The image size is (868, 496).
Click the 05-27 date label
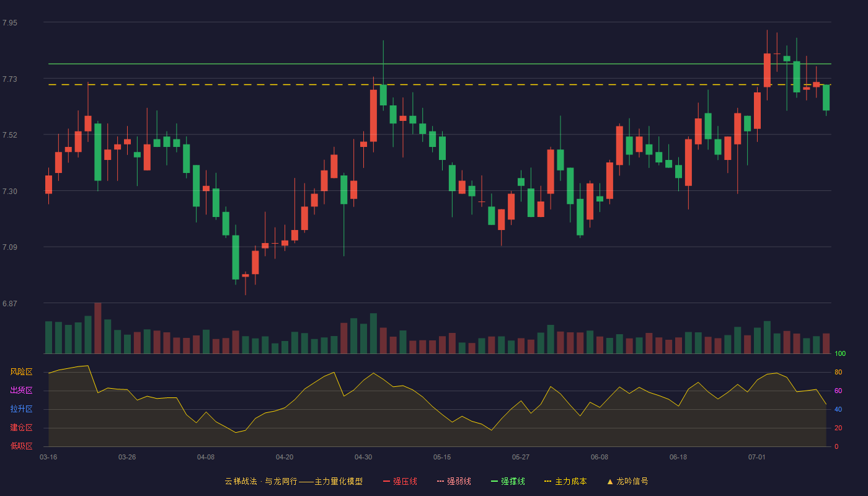521,457
